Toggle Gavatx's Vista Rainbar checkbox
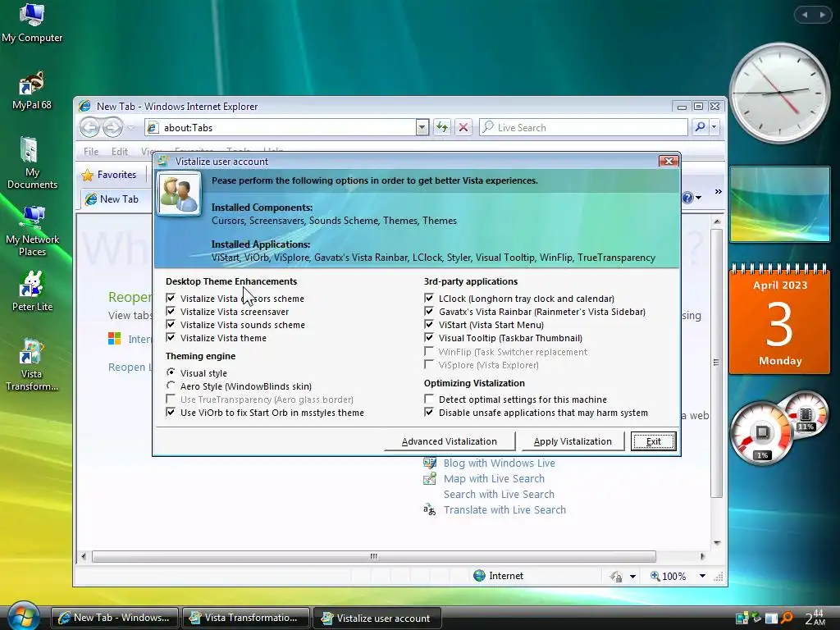Viewport: 840px width, 630px height. tap(428, 311)
